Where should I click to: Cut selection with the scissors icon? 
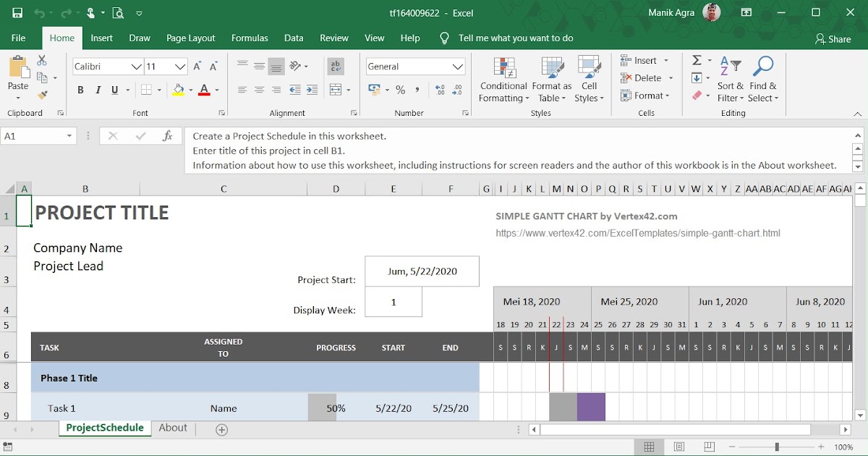pyautogui.click(x=42, y=61)
